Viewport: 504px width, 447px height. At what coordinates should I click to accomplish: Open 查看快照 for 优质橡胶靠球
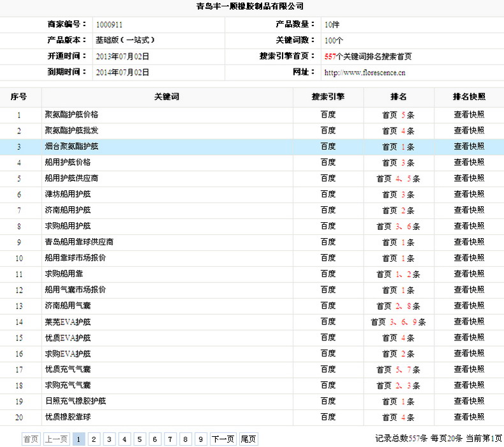[469, 417]
